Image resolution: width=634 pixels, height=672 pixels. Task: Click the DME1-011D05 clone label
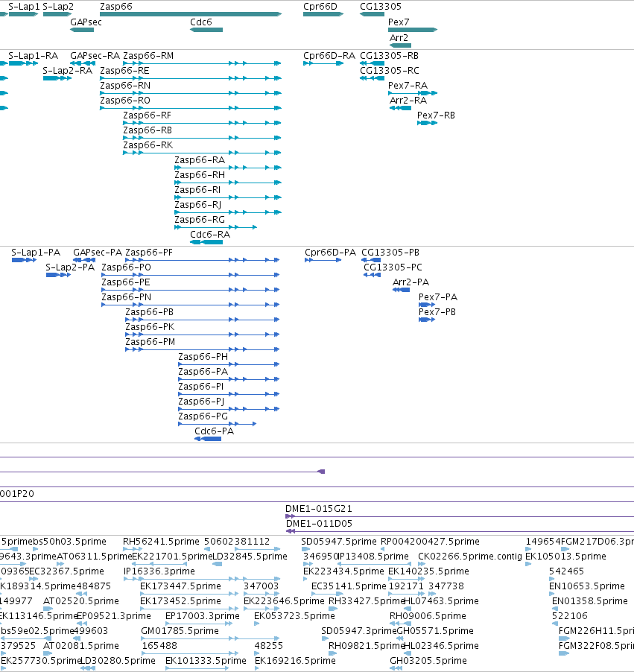(319, 523)
